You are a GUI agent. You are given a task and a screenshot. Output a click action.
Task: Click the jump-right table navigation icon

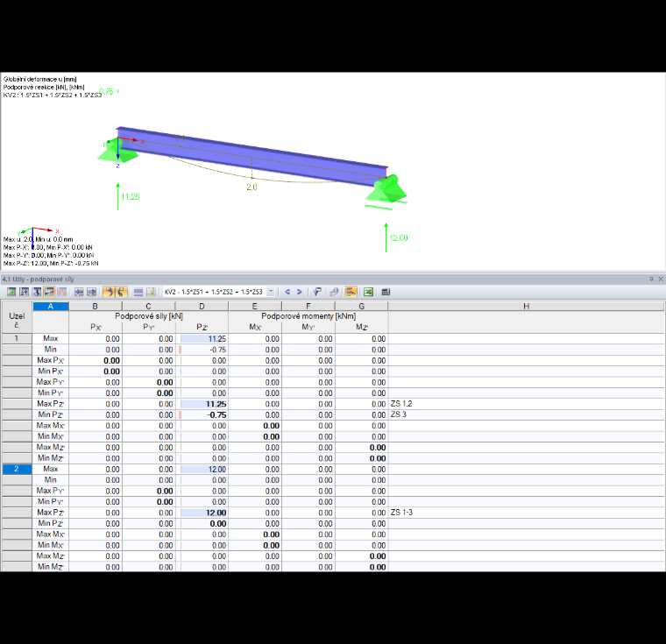[x=92, y=292]
